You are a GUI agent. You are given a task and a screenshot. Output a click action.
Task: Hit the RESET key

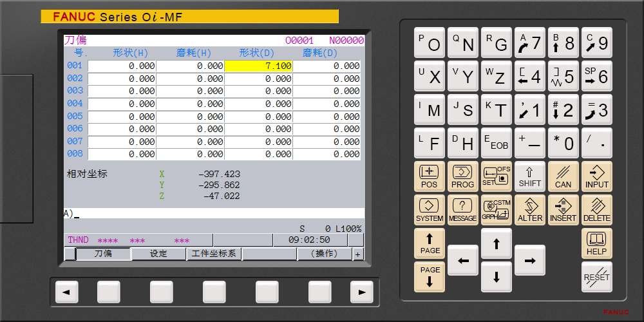[x=597, y=277]
